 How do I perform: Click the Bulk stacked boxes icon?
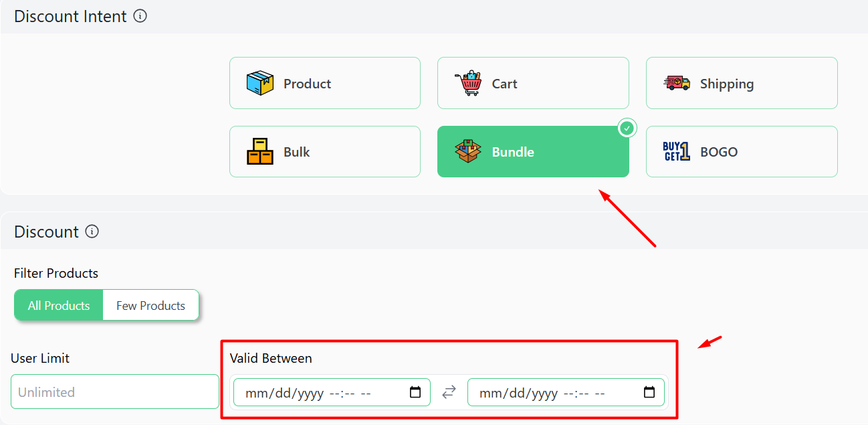[259, 151]
